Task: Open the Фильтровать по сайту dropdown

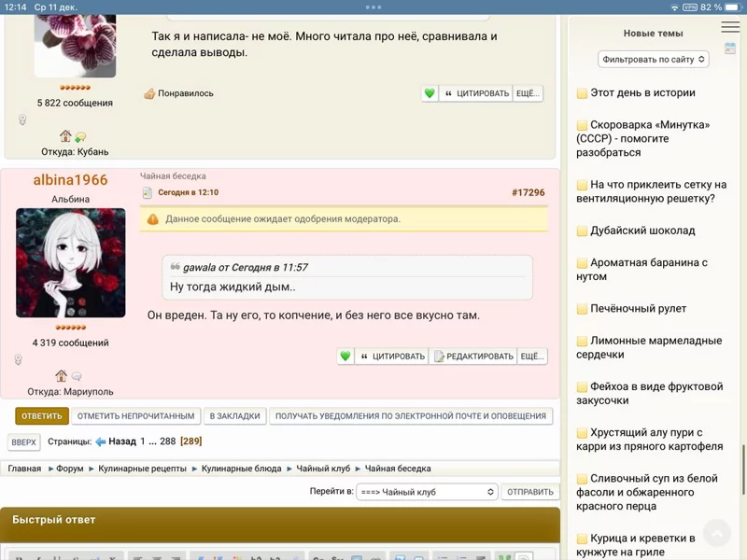Action: pyautogui.click(x=653, y=59)
